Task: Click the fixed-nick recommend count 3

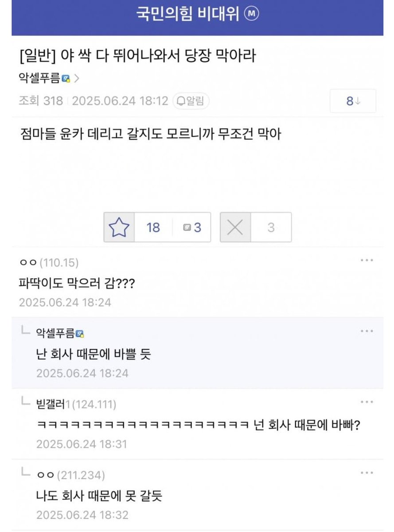Action: (192, 227)
